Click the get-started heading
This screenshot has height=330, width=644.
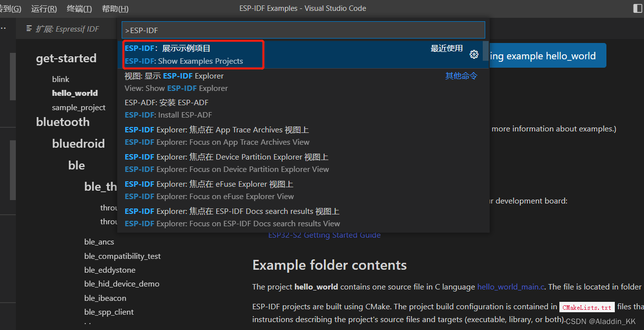tap(66, 58)
